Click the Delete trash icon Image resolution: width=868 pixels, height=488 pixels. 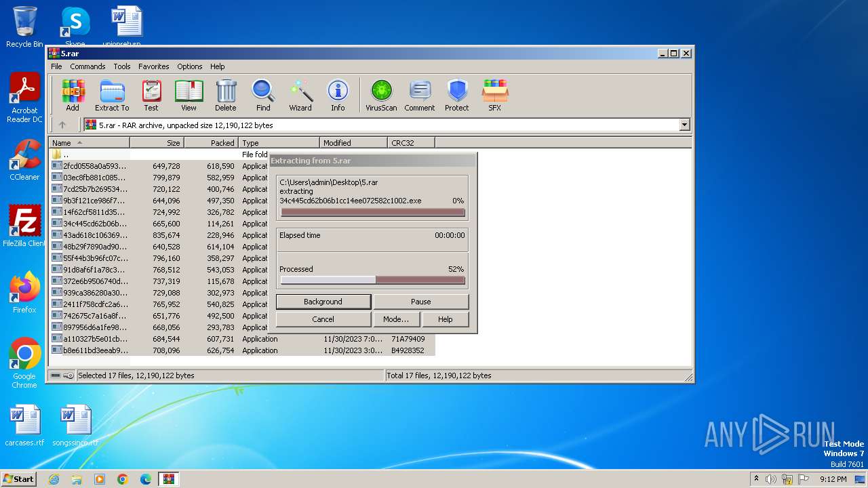click(x=226, y=95)
